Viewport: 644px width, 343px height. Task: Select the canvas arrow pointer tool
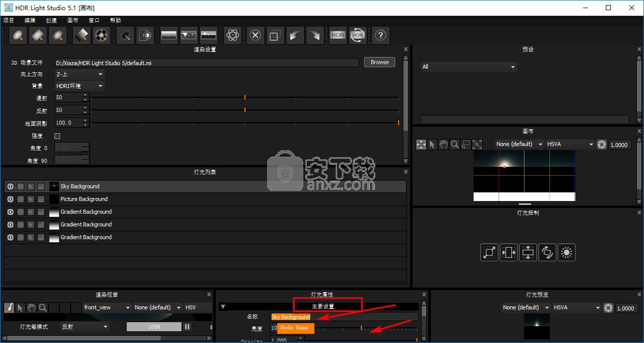pos(432,145)
